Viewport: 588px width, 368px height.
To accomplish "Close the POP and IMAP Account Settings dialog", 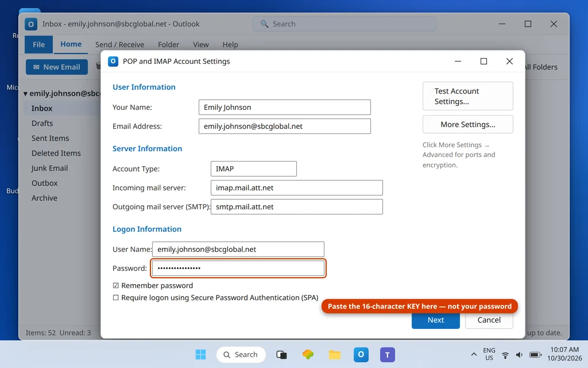I will point(509,61).
